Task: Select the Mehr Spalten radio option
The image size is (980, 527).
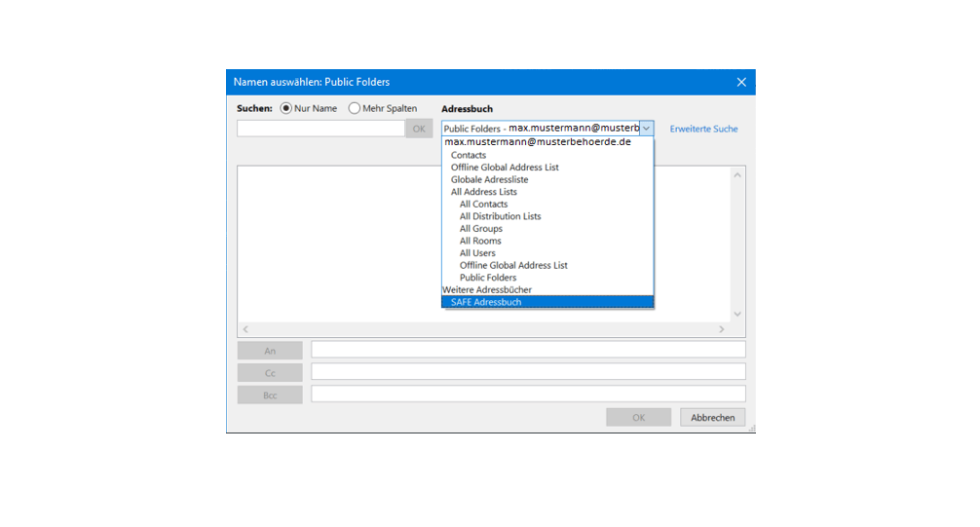Action: (355, 108)
